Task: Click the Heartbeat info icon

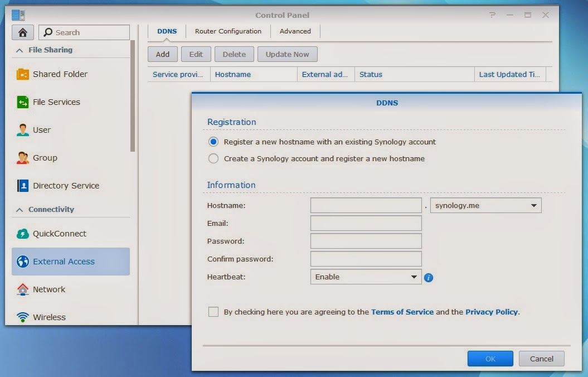Action: click(x=428, y=278)
